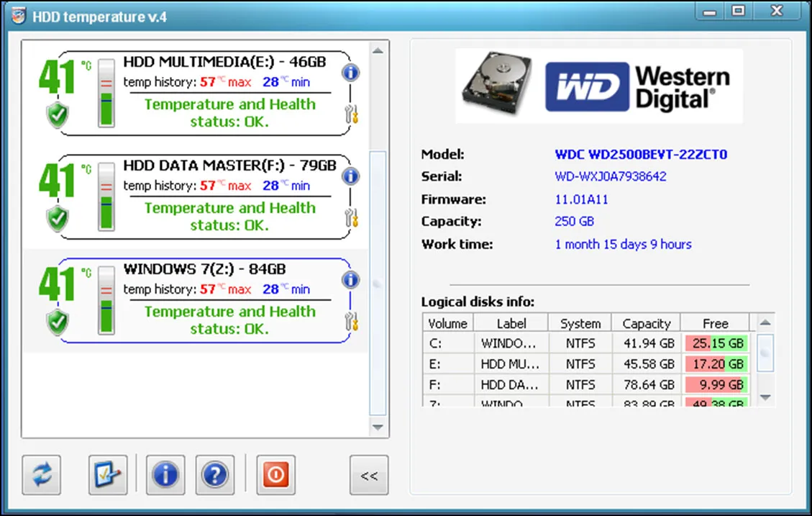Click the Capacity column header
812x516 pixels.
(645, 322)
